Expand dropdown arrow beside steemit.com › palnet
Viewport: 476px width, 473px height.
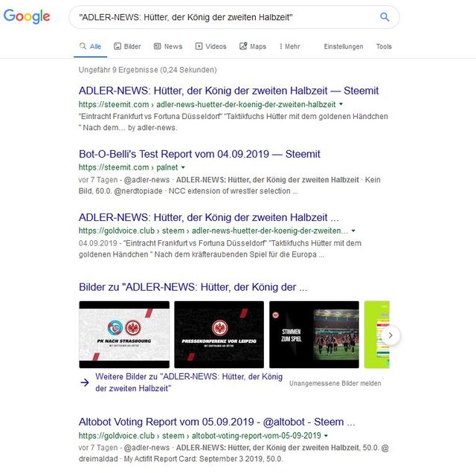coord(183,167)
